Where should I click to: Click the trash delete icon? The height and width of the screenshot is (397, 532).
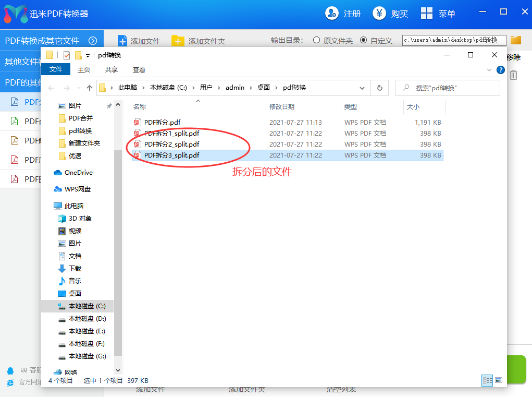coord(513,75)
